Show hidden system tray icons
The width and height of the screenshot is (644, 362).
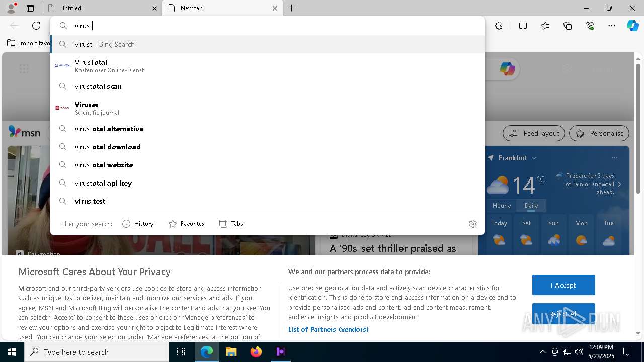542,352
